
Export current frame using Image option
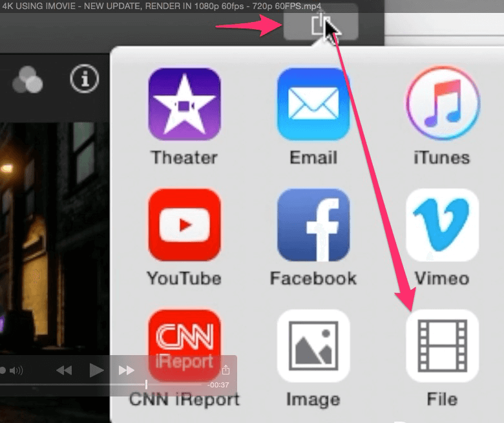tap(313, 346)
